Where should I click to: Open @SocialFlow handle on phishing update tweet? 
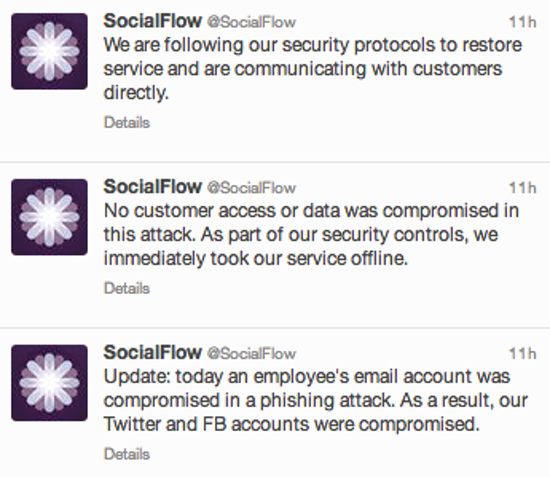click(251, 353)
